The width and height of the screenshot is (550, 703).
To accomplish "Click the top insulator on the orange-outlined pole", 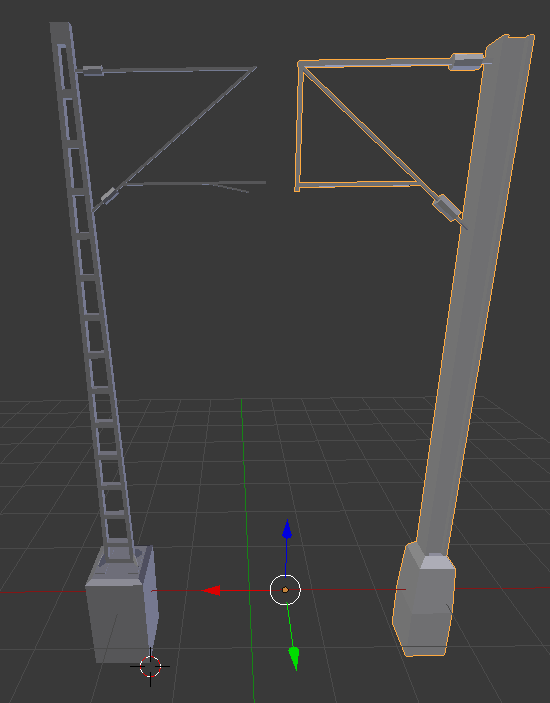I will tap(467, 61).
